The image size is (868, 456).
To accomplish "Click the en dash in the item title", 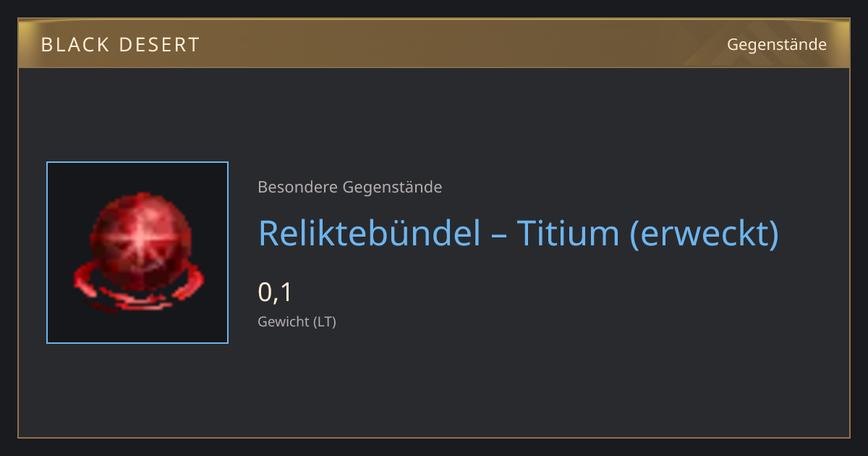I will click(499, 235).
